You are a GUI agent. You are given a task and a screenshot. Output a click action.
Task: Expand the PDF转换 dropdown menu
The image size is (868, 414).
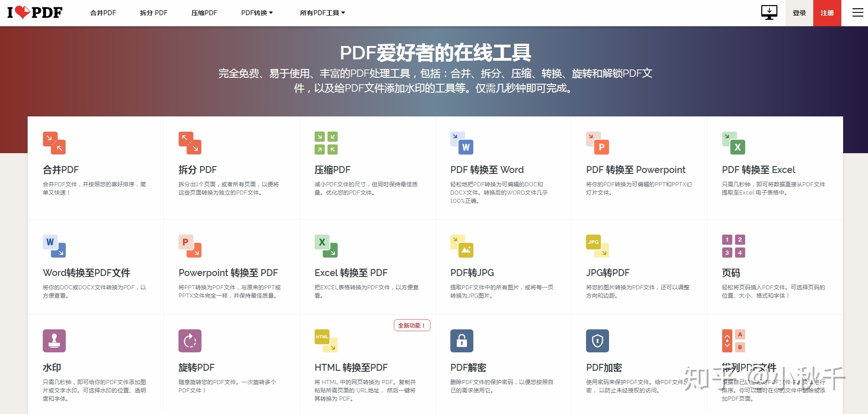pos(257,13)
